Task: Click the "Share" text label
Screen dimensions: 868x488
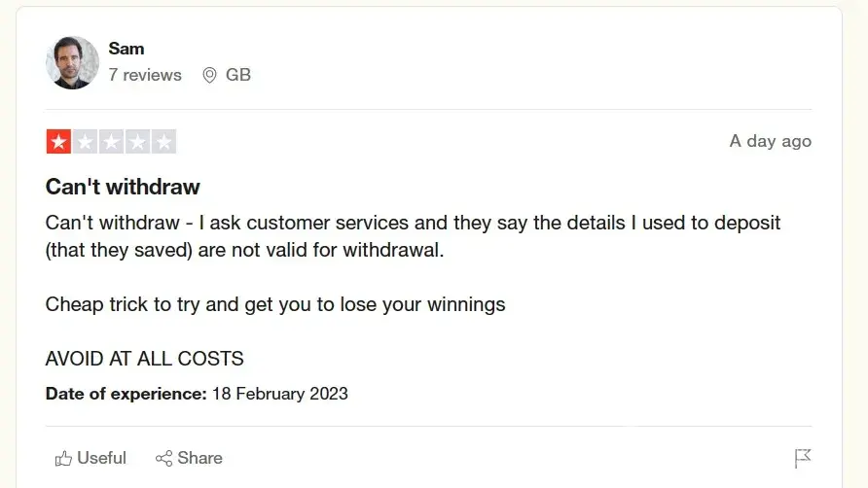Action: coord(200,458)
